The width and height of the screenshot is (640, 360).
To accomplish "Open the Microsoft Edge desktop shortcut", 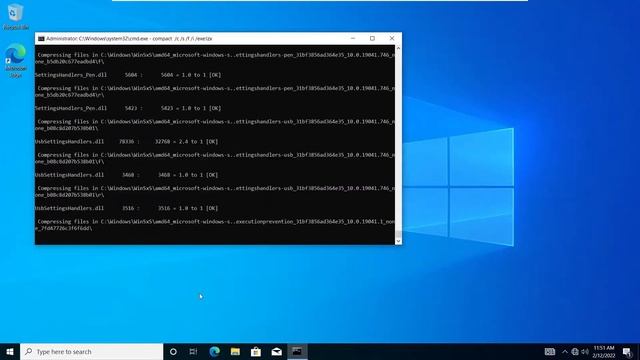I will tap(16, 60).
